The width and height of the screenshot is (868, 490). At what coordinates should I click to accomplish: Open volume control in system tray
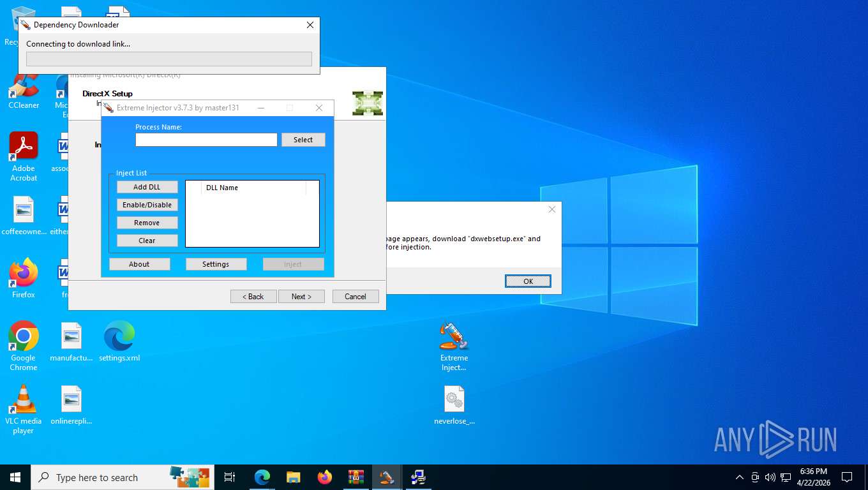point(770,477)
